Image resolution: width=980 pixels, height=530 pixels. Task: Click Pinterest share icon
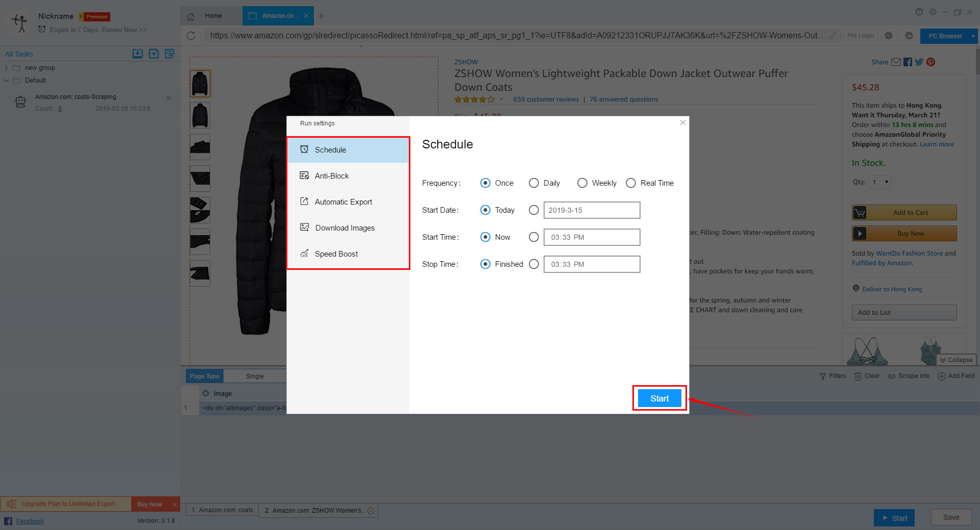click(931, 62)
